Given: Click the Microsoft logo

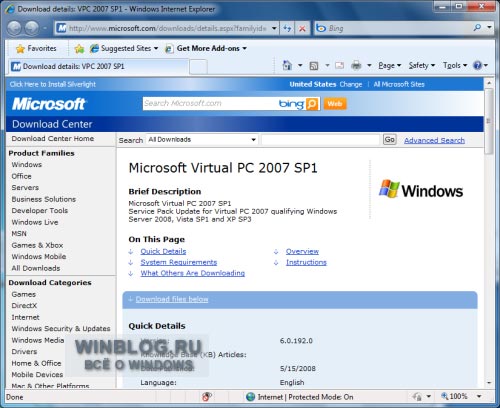Looking at the screenshot, I should 49,104.
